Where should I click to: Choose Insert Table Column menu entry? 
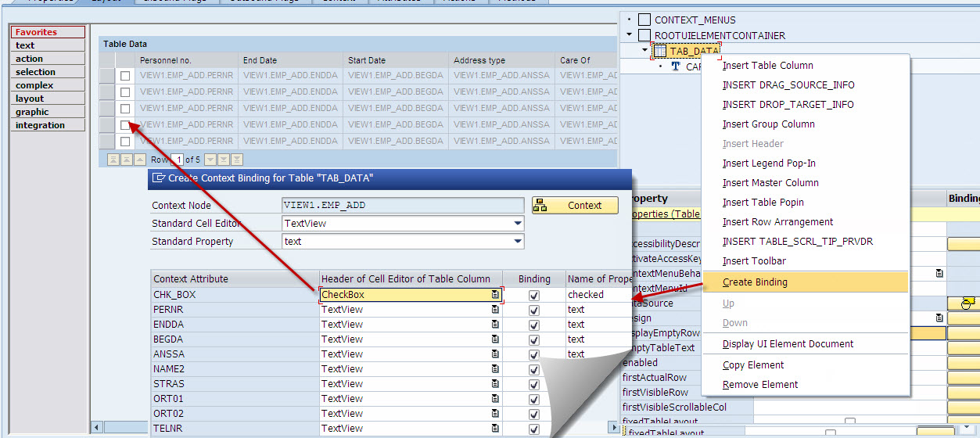tap(768, 66)
